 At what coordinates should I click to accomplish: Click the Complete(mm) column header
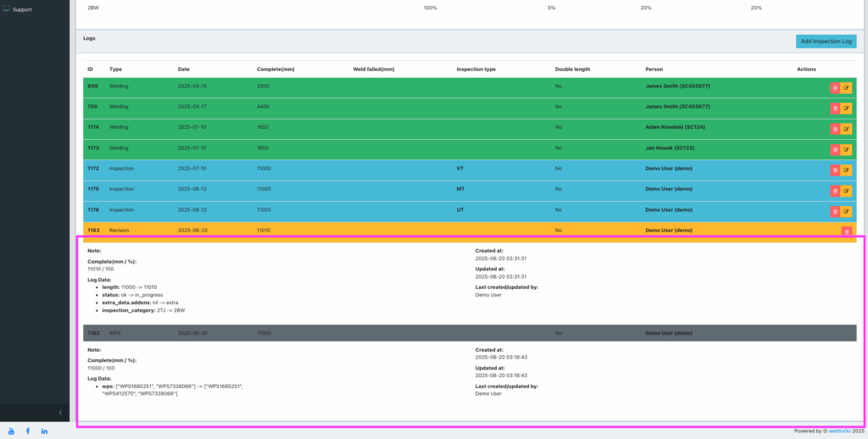coord(276,69)
